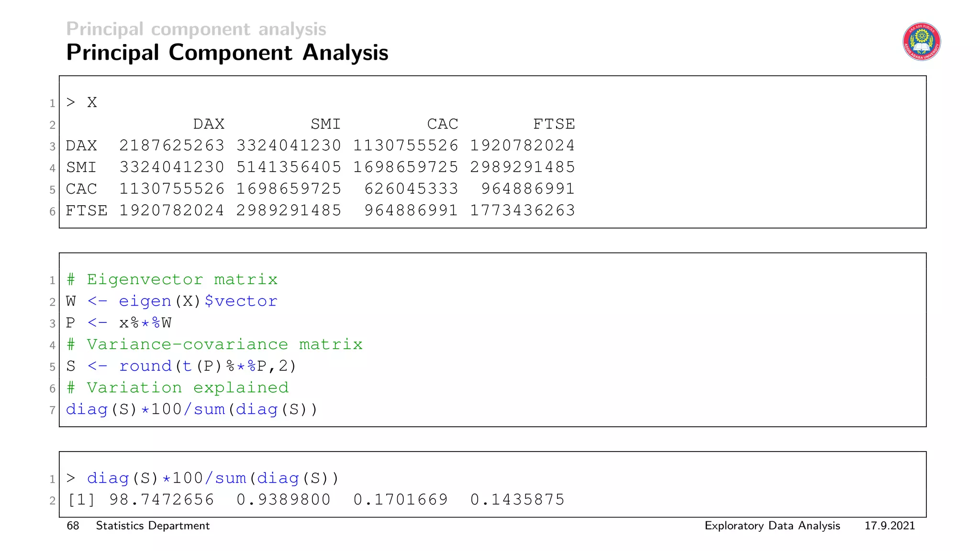Click the '# Eigenvector matrix' comment
This screenshot has height=551, width=980.
(172, 279)
